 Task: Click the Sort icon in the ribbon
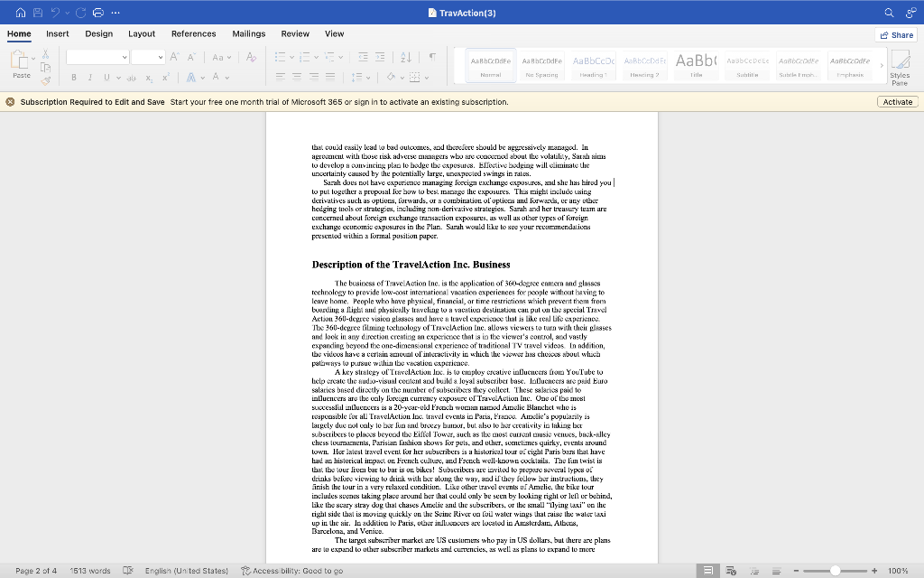coord(406,58)
